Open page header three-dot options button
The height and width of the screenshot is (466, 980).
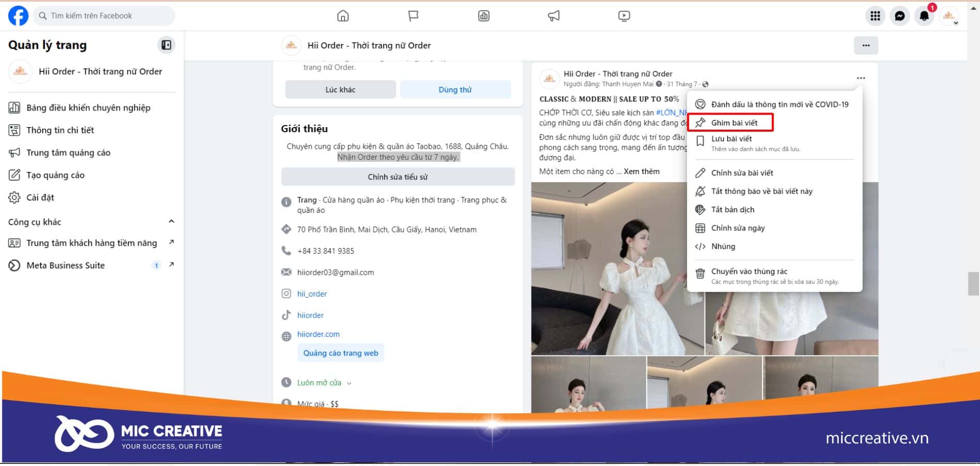[x=866, y=45]
